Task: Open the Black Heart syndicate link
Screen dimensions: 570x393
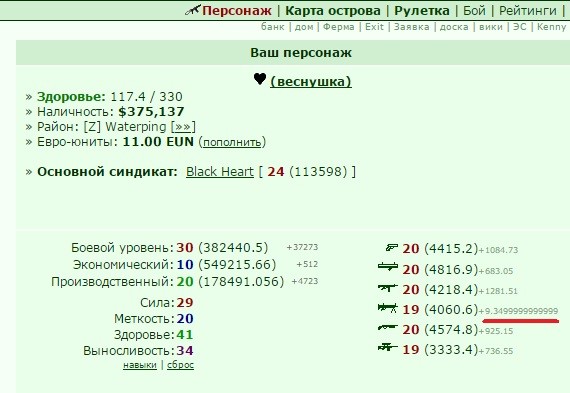Action: [x=220, y=171]
